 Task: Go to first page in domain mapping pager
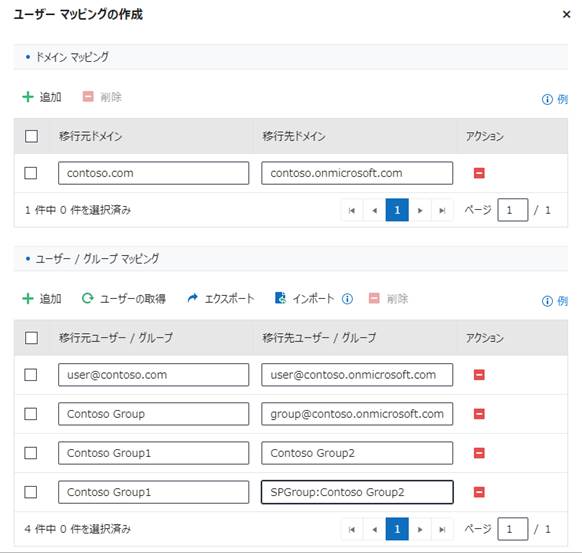pyautogui.click(x=352, y=210)
